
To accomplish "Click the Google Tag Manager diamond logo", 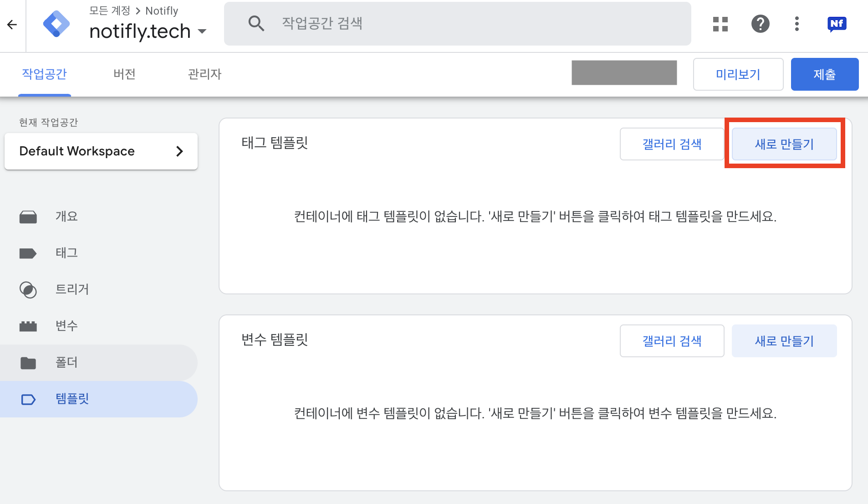I will (56, 25).
